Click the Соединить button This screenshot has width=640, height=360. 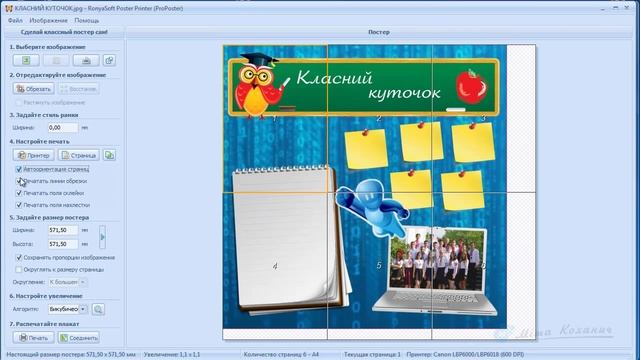[x=79, y=338]
